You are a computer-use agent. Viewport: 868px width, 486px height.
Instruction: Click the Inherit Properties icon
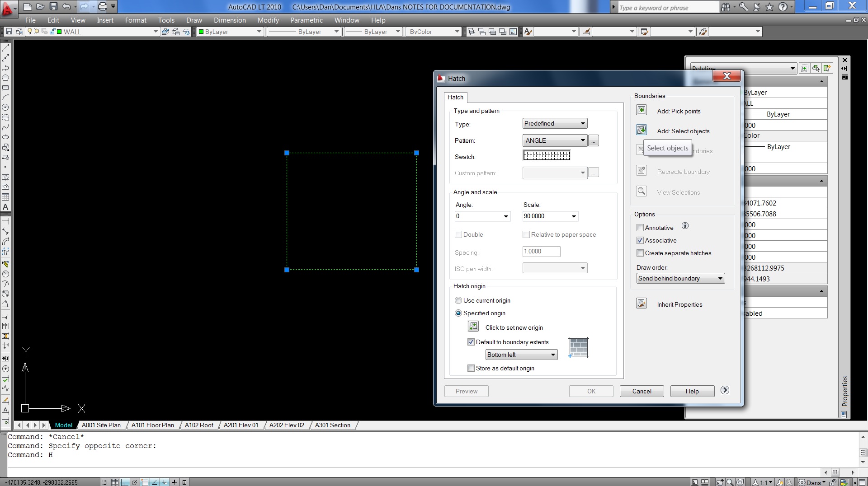point(641,303)
